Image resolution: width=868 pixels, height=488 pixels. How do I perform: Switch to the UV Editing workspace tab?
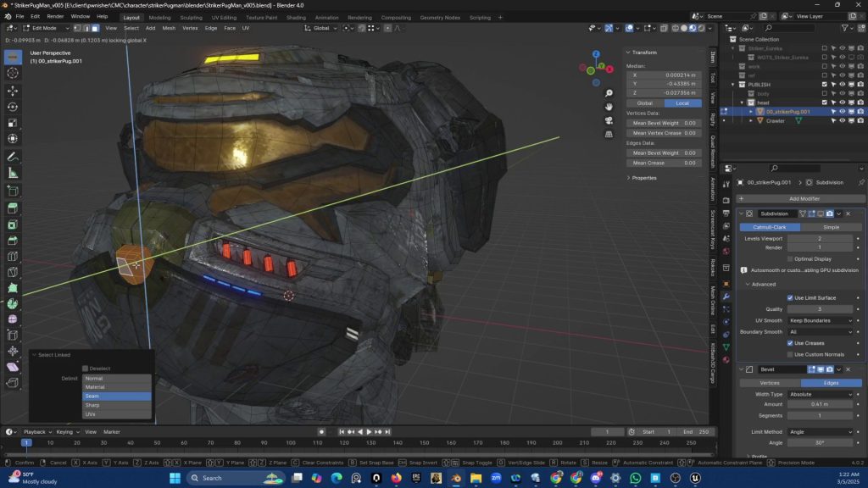coord(224,17)
